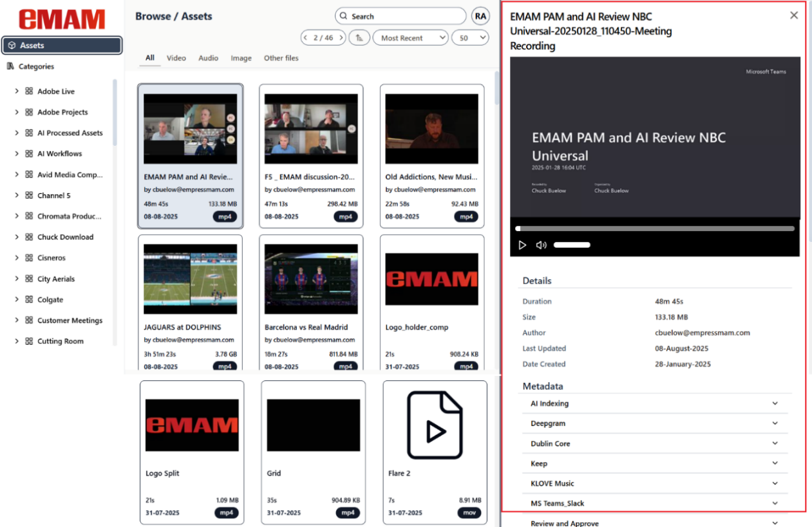Click the mp4 badge on Logo Split

point(227,513)
